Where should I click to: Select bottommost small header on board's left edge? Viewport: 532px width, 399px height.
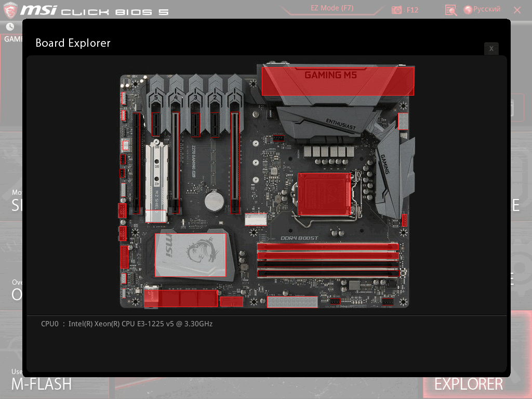[124, 293]
